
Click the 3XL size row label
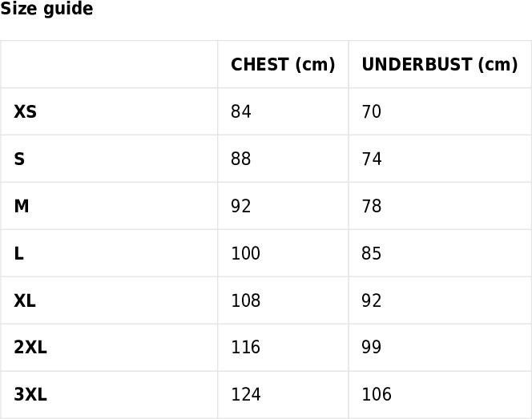pos(30,395)
